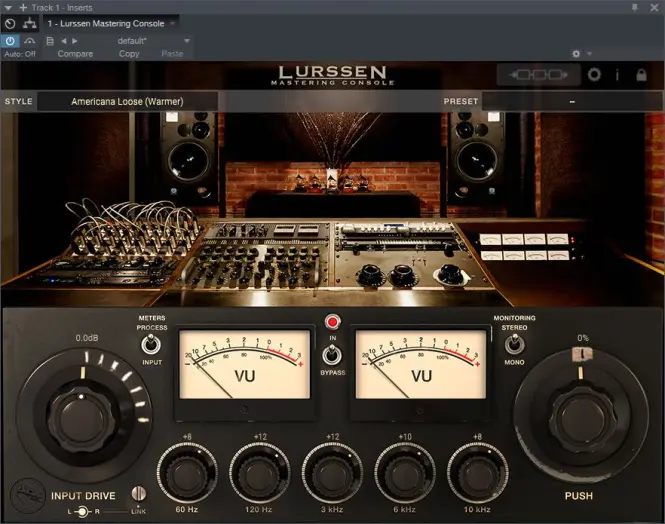Click the right VU meter
The height and width of the screenshot is (524, 665).
[421, 365]
